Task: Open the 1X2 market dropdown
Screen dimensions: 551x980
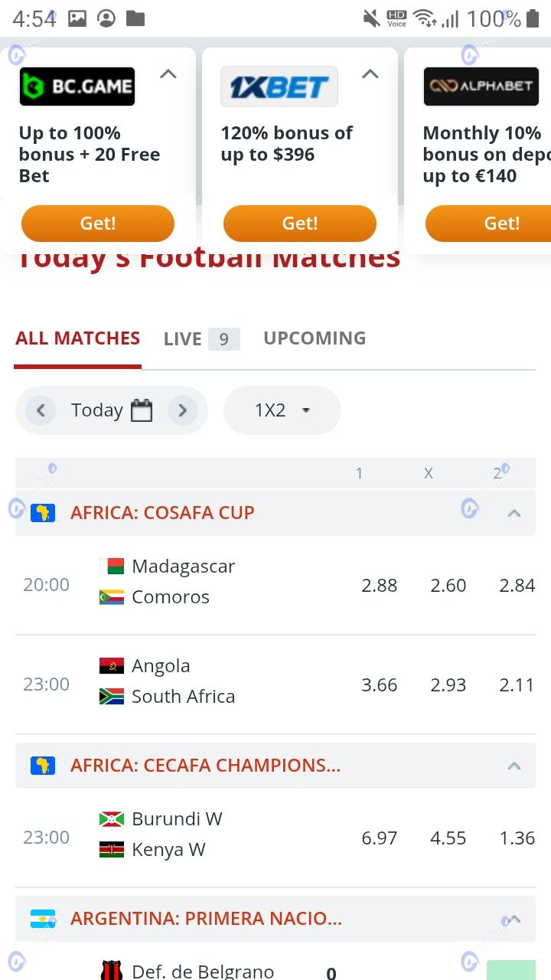Action: [282, 410]
